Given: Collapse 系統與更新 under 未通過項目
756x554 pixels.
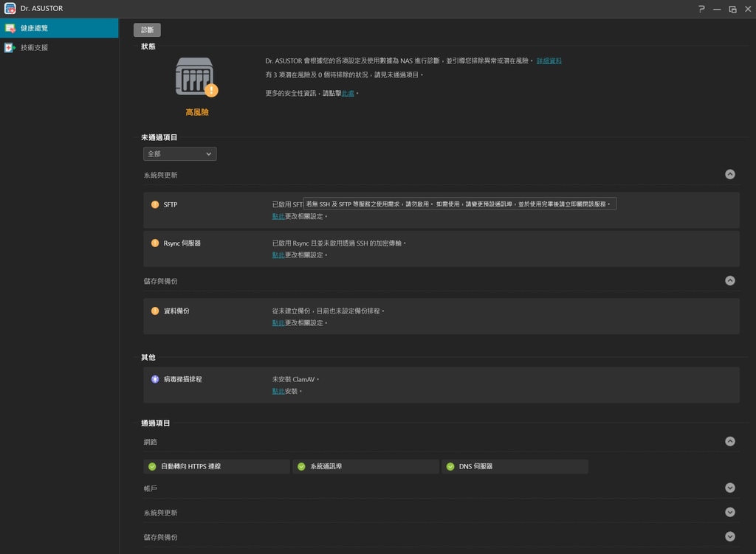Looking at the screenshot, I should (x=730, y=174).
